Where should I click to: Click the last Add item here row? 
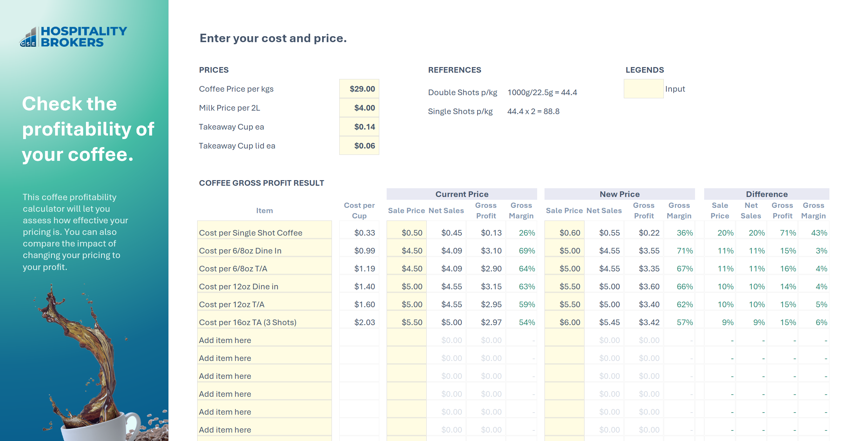tap(265, 427)
